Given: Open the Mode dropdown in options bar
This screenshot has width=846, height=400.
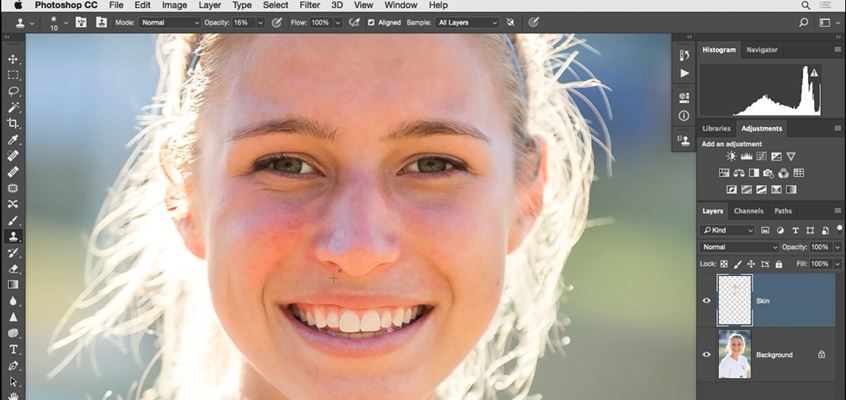Looking at the screenshot, I should [x=170, y=22].
